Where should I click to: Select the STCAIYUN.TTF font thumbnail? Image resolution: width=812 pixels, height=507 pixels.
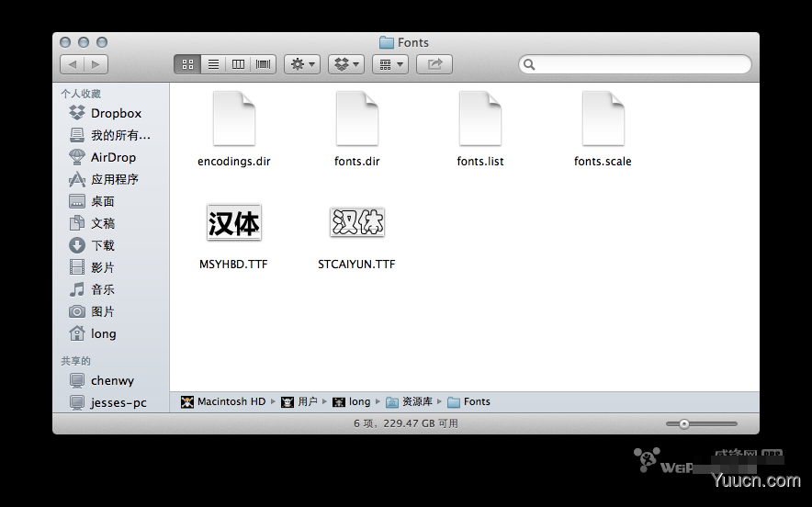[356, 221]
